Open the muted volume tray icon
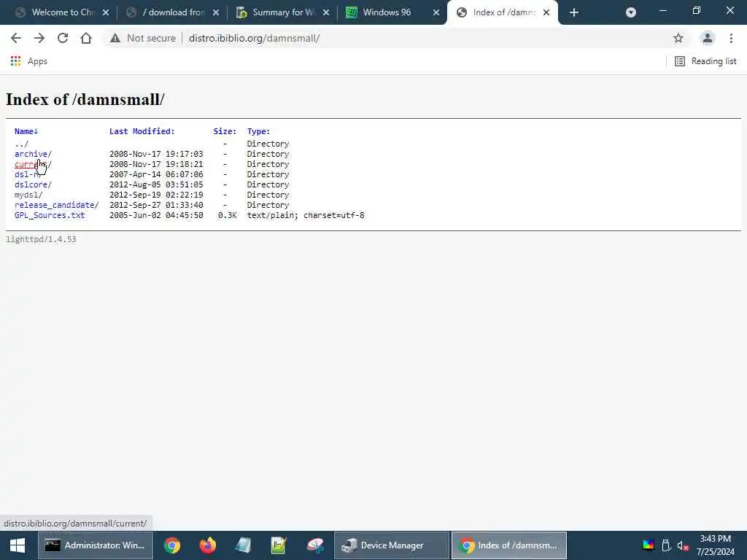Viewport: 747px width, 560px height. 683,545
